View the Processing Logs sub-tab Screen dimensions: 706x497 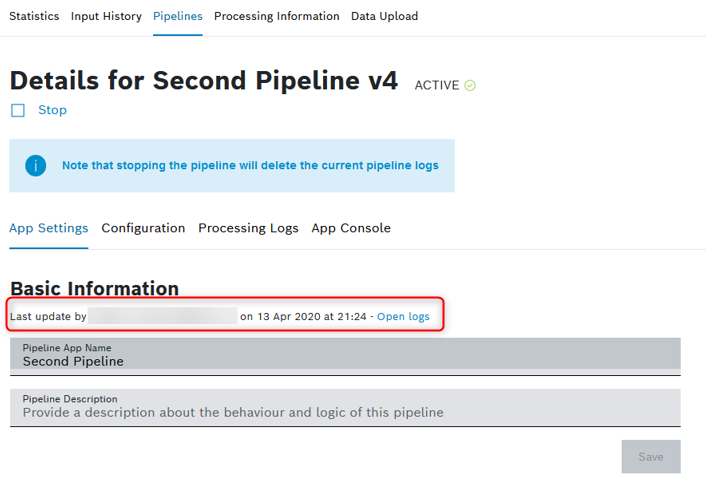click(248, 228)
